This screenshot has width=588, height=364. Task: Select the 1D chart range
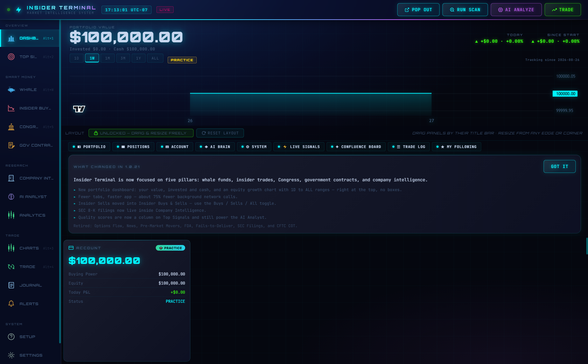(77, 58)
